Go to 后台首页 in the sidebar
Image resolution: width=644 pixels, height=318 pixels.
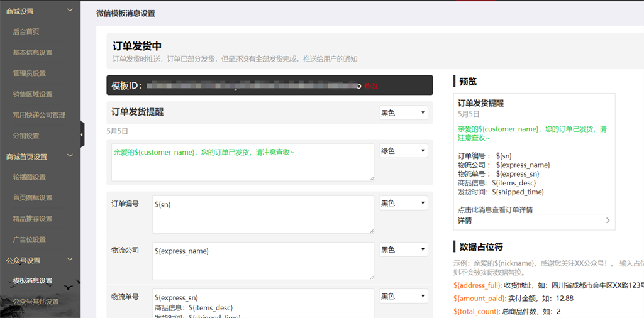[26, 31]
